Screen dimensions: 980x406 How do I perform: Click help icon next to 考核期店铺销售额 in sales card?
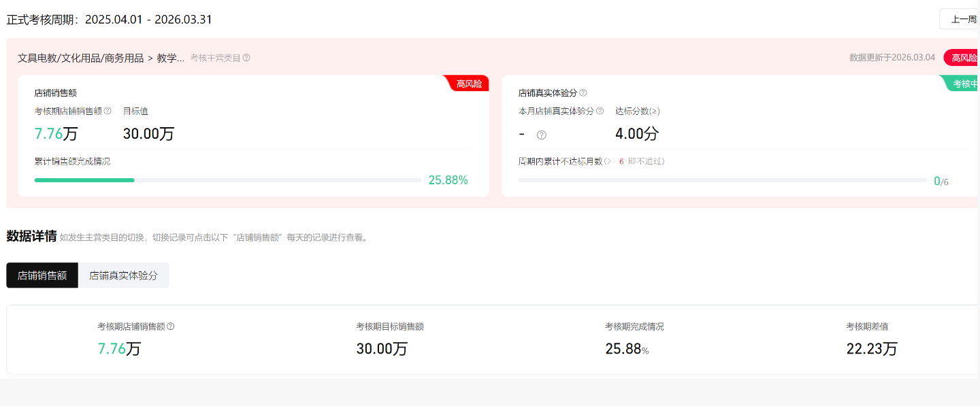point(108,111)
